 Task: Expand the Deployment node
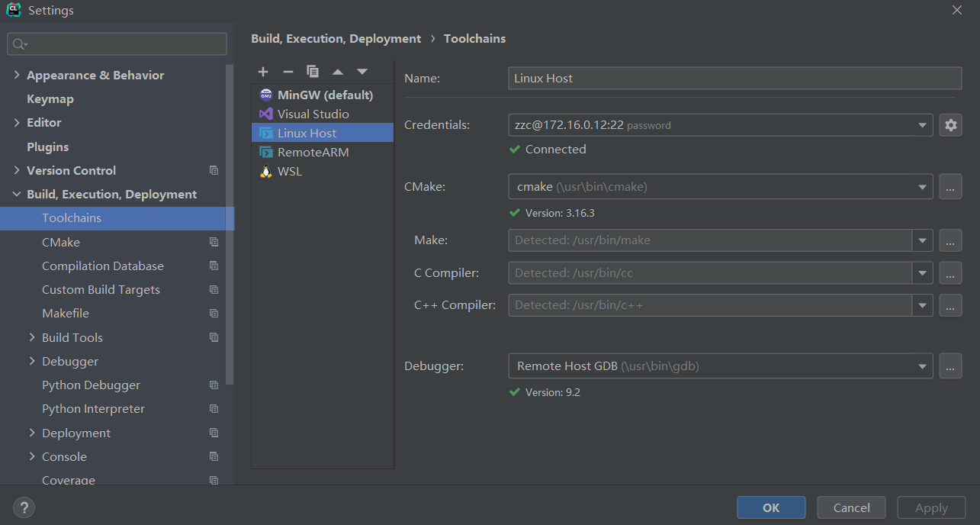point(32,433)
